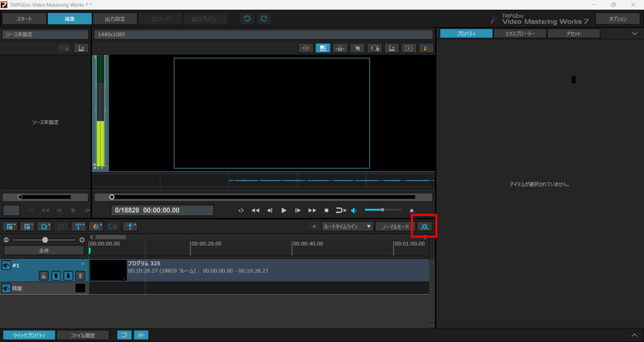Viewport: 644px width, 342px height.
Task: Toggle the highlighted layout grid icon
Action: pyautogui.click(x=323, y=48)
